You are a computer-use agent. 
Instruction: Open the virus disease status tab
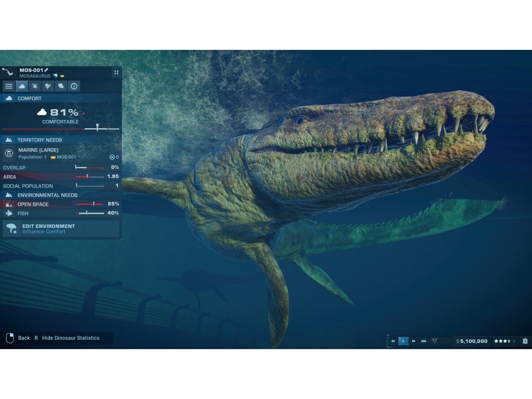coord(35,86)
